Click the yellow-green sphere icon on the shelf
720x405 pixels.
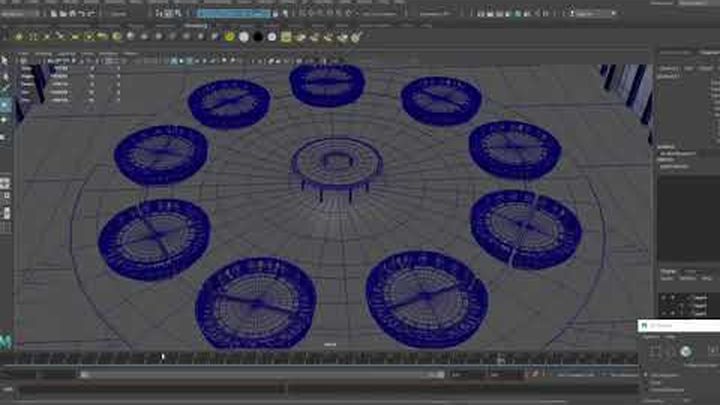pyautogui.click(x=229, y=37)
